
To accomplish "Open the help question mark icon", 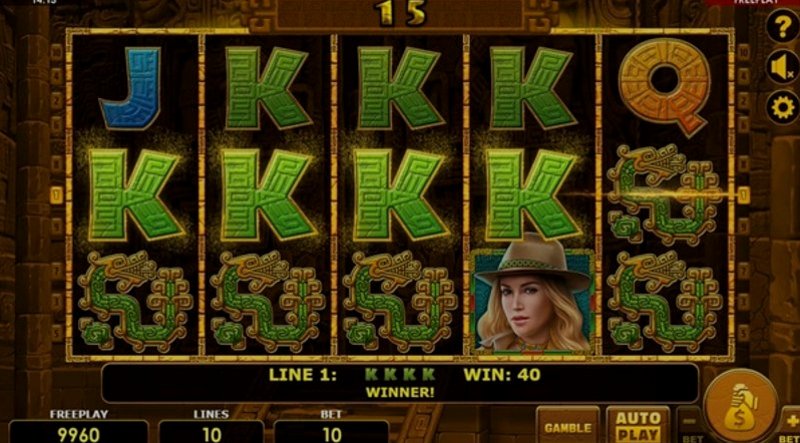I will [783, 26].
